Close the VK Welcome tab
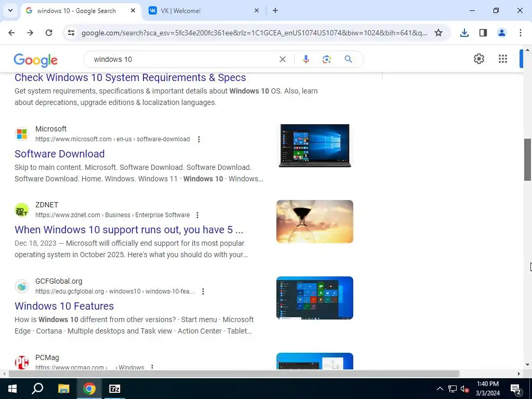This screenshot has height=399, width=532. coord(257,10)
